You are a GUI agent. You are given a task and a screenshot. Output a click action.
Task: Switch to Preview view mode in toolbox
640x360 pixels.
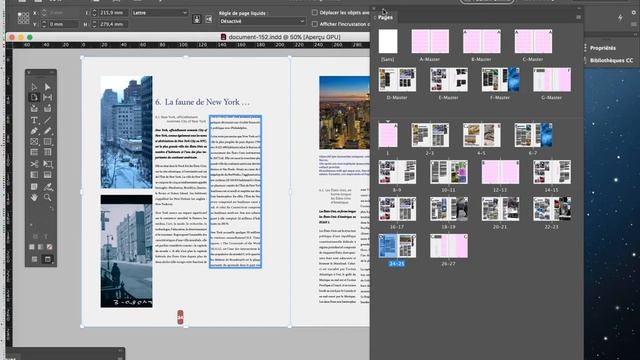47,259
